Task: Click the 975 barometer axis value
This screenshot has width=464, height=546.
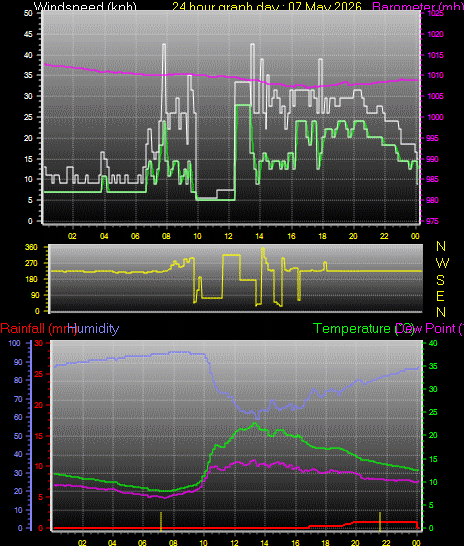Action: (x=433, y=221)
